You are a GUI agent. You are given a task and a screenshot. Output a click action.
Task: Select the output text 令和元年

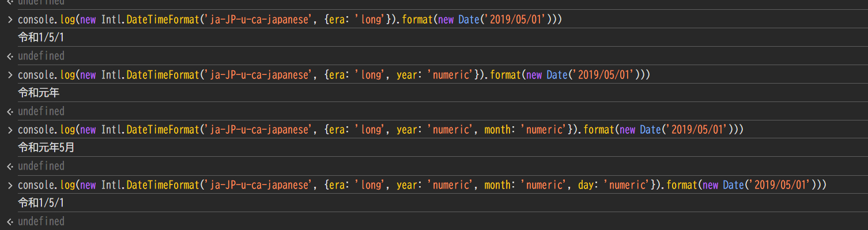pos(39,93)
